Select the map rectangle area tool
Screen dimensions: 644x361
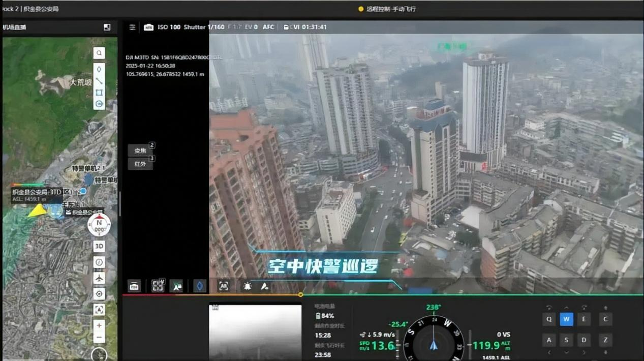coord(99,93)
